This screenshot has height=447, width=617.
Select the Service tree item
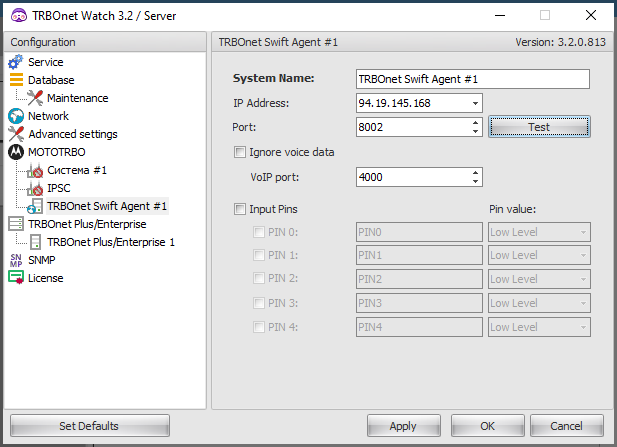(46, 62)
